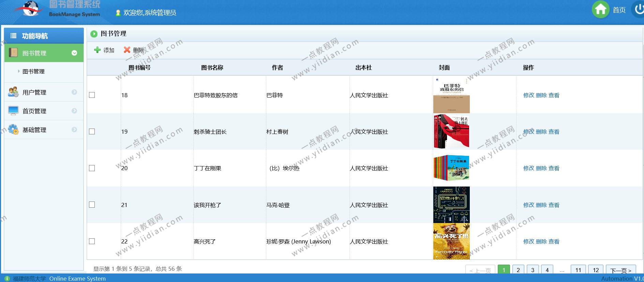This screenshot has height=282, width=644.
Task: Click current page 1 button
Action: pyautogui.click(x=504, y=269)
